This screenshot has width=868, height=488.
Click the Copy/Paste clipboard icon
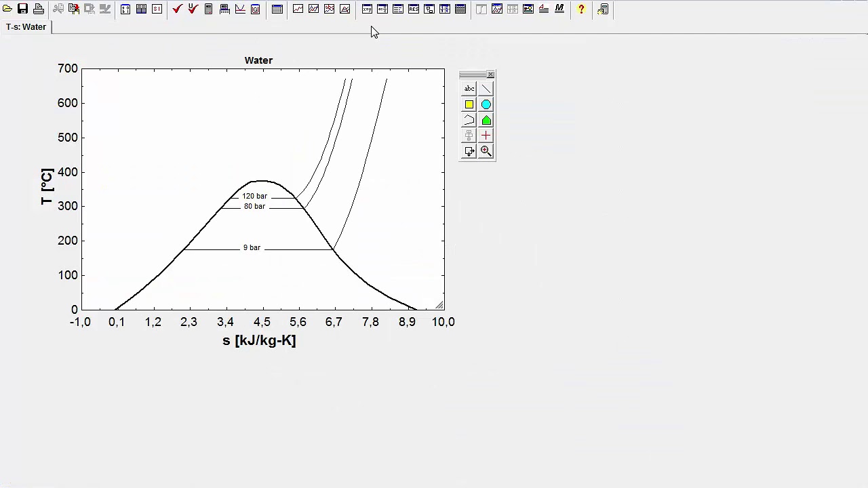point(73,9)
